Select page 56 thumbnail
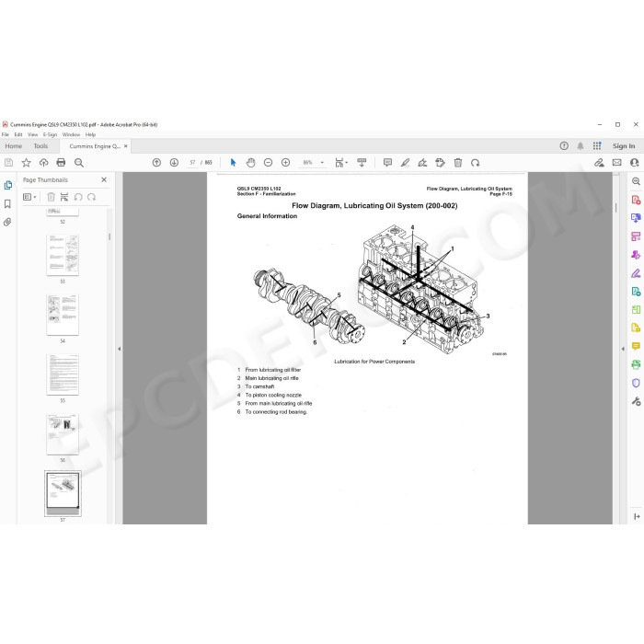The image size is (644, 644). (x=63, y=434)
